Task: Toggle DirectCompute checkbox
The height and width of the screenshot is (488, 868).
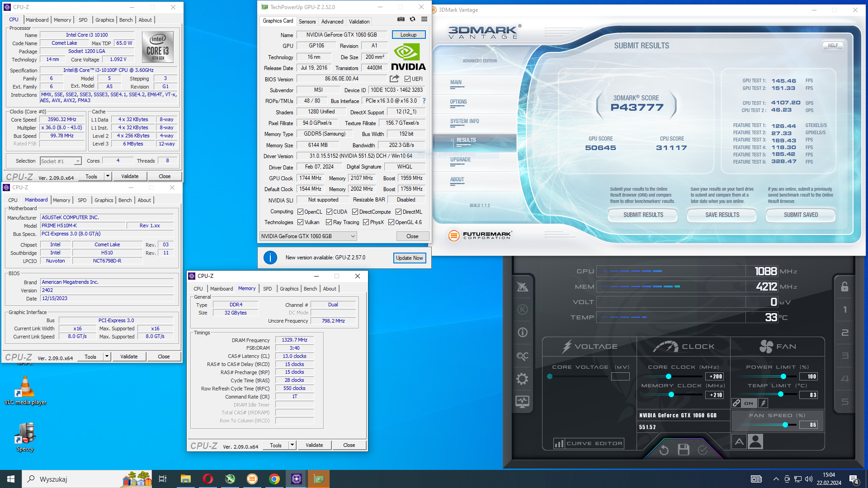Action: click(x=355, y=212)
